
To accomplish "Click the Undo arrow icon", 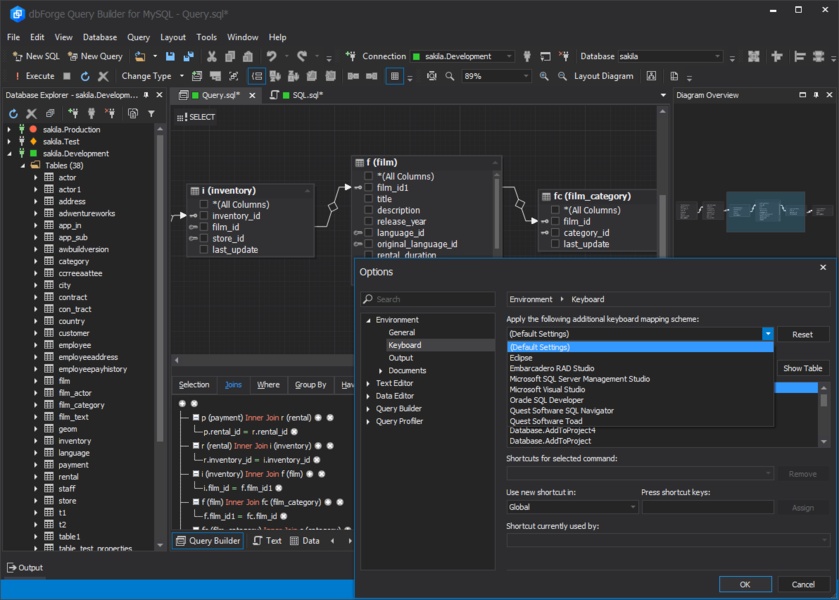I will tap(271, 56).
